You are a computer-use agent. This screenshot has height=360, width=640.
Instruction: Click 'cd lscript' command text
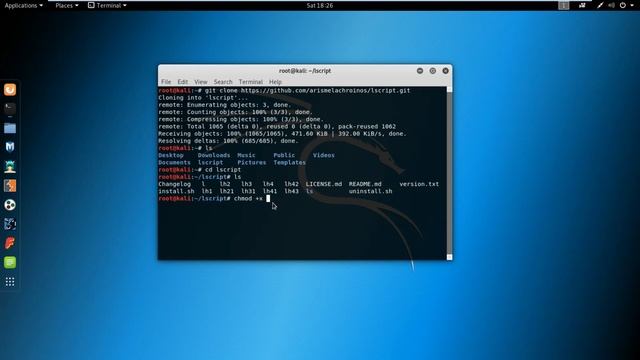click(x=222, y=169)
